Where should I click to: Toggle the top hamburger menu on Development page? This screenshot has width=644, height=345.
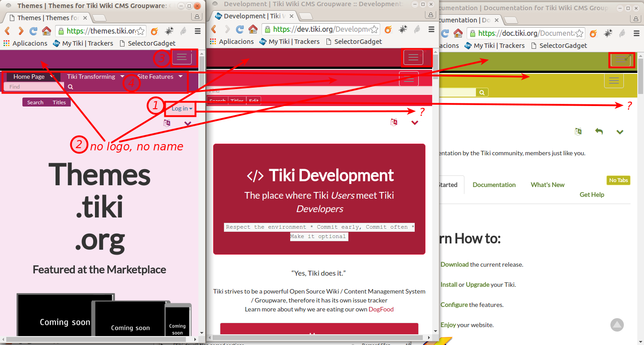point(413,57)
